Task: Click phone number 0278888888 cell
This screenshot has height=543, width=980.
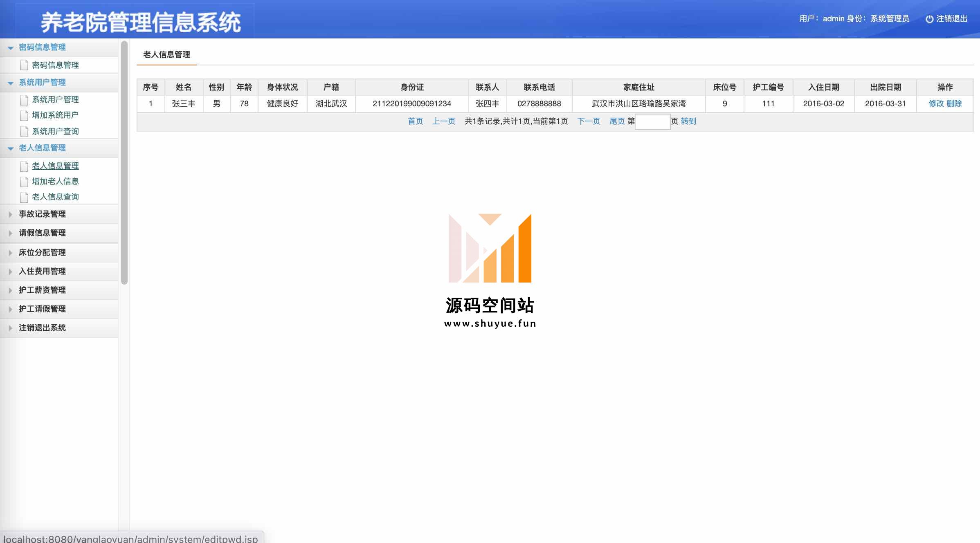Action: (x=539, y=103)
